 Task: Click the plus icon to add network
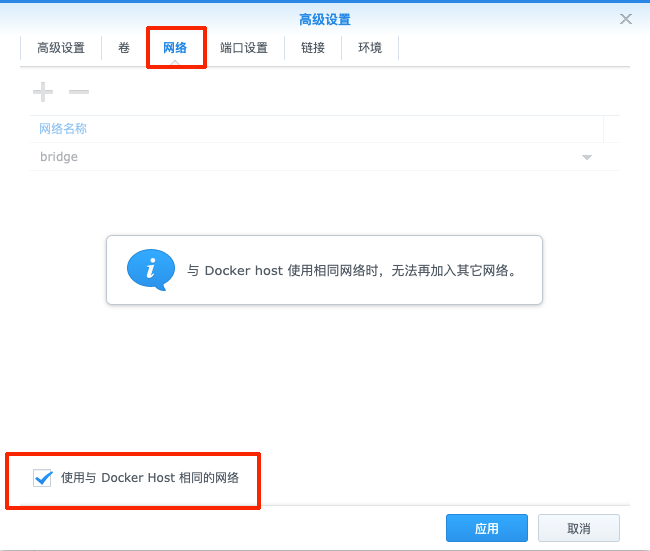pyautogui.click(x=43, y=92)
